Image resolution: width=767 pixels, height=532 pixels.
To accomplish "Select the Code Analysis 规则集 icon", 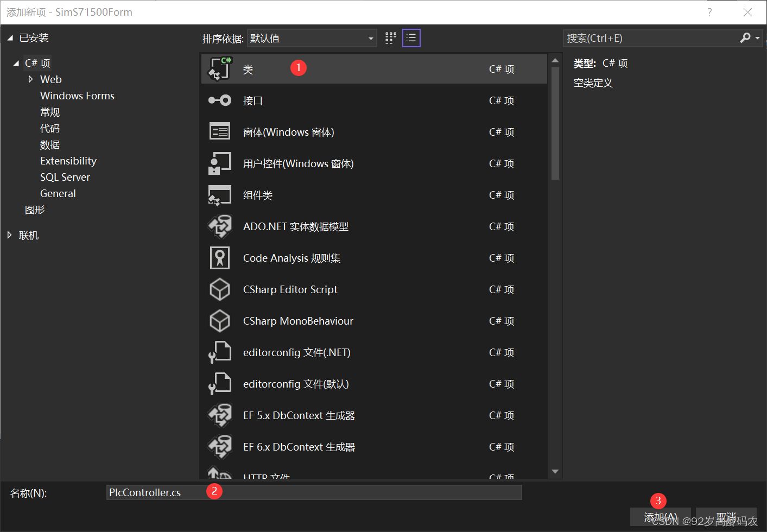I will pos(220,258).
